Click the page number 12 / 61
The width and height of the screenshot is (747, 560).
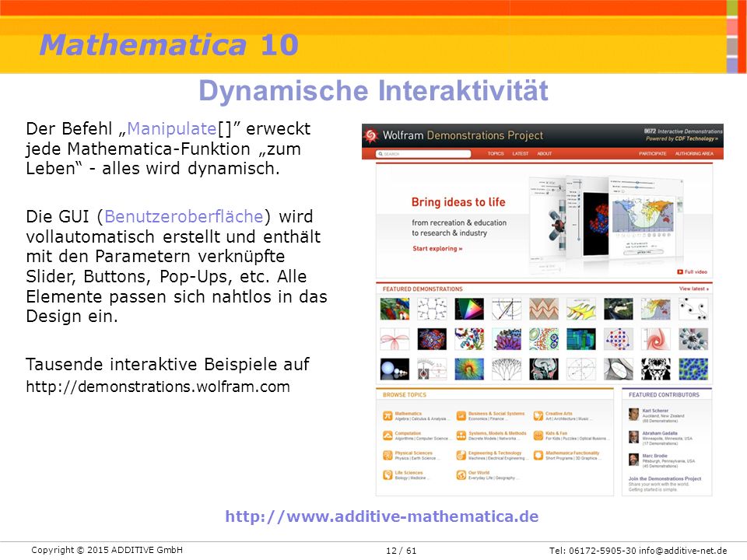coord(402,551)
